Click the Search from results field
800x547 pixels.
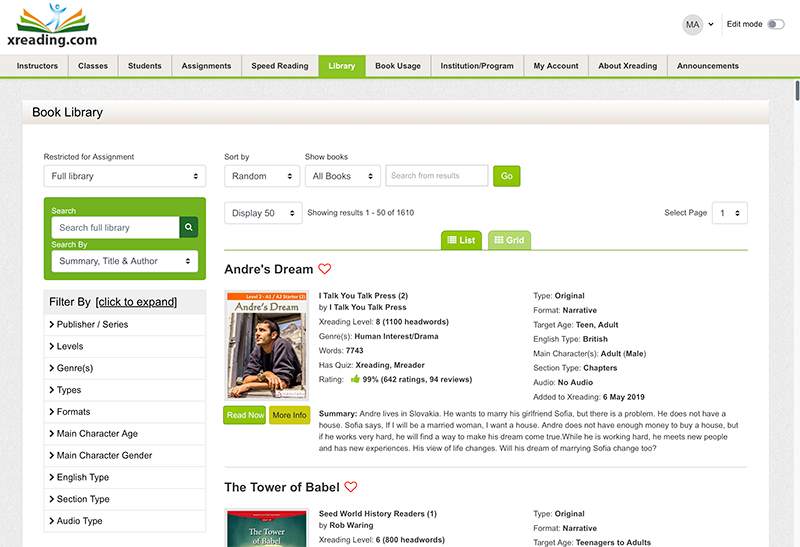tap(436, 176)
